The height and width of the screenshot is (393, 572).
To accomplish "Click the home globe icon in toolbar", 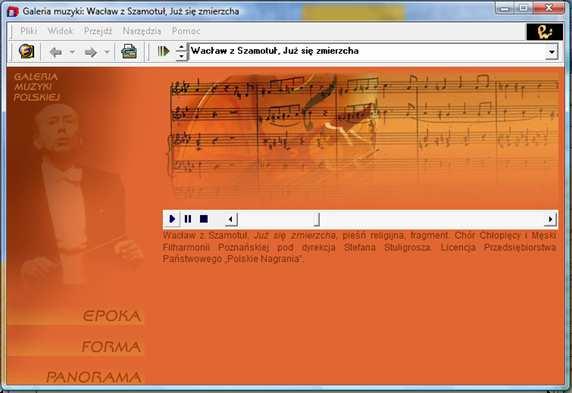I will (x=27, y=51).
